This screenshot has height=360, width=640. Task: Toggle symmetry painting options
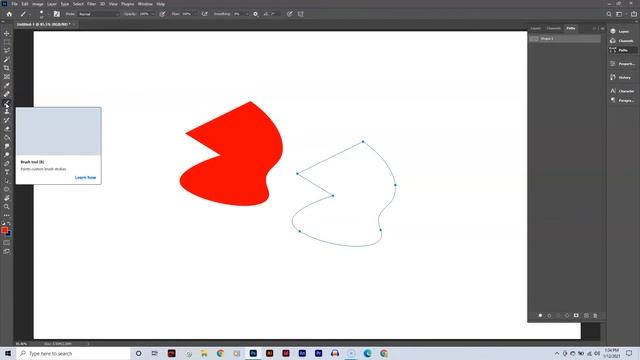tap(301, 14)
